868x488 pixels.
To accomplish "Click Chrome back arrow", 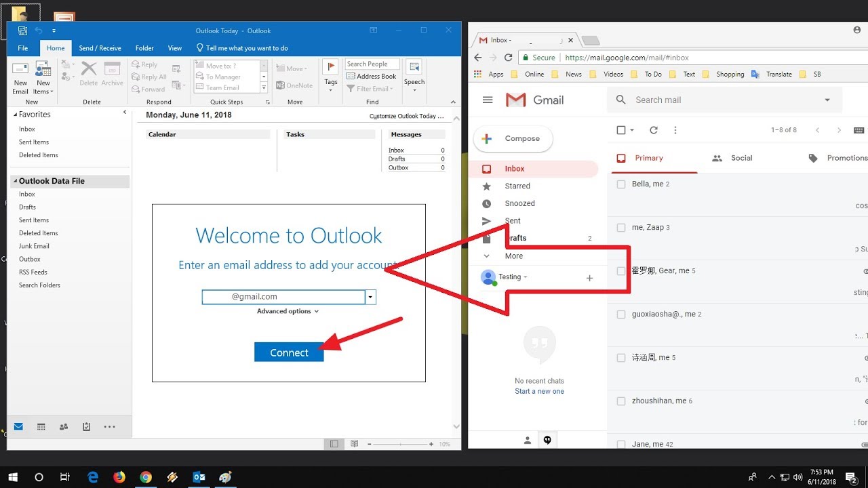I will (477, 58).
